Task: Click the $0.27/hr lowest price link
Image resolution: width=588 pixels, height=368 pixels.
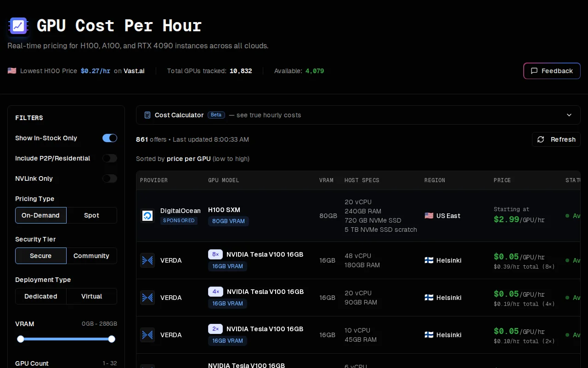Action: [96, 71]
